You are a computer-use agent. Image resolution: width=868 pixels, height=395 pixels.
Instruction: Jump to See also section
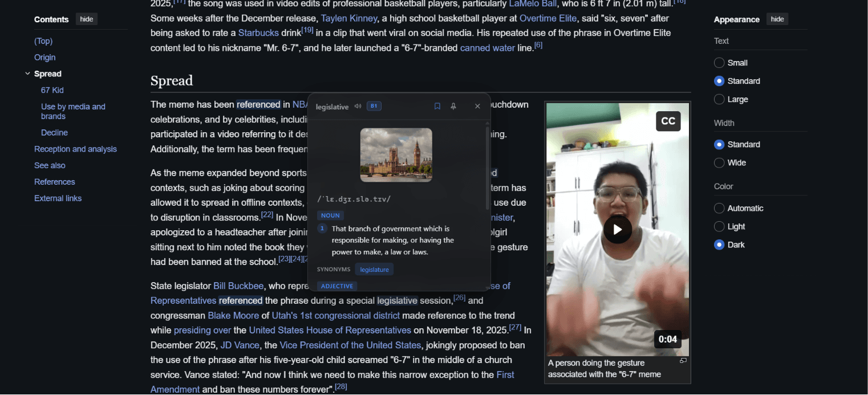50,166
